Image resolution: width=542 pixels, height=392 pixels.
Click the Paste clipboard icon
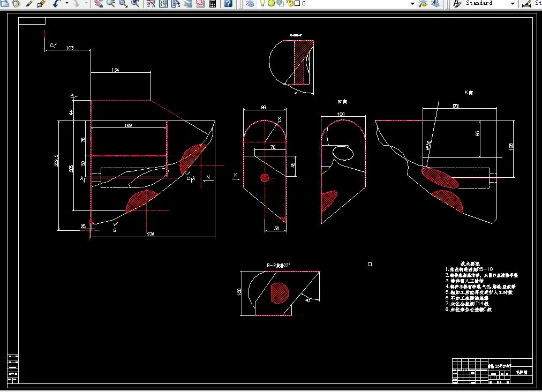point(16,3)
